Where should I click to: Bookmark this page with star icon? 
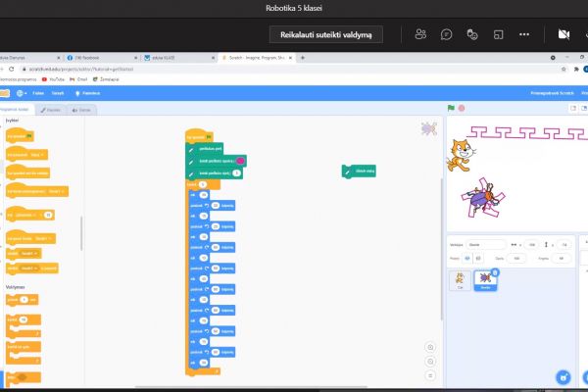pos(563,69)
